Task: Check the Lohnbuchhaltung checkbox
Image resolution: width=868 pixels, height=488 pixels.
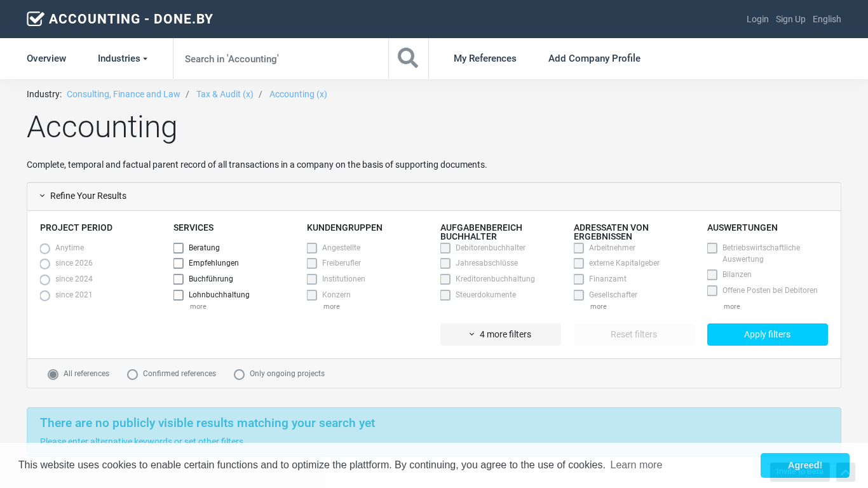Action: (x=179, y=295)
